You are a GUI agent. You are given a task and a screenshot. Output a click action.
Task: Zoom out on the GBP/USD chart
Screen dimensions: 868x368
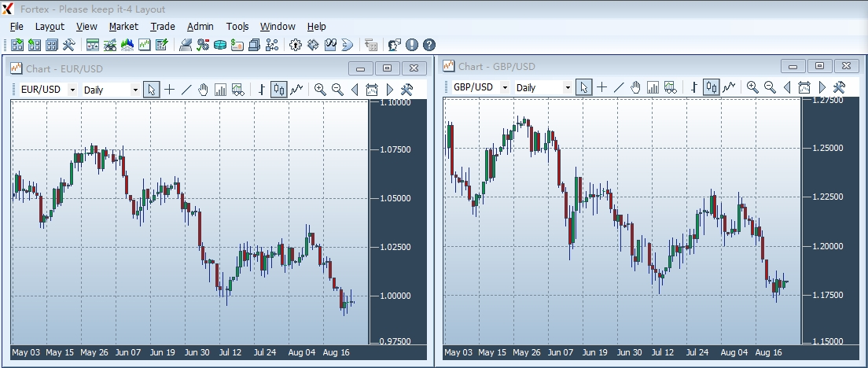(x=770, y=87)
